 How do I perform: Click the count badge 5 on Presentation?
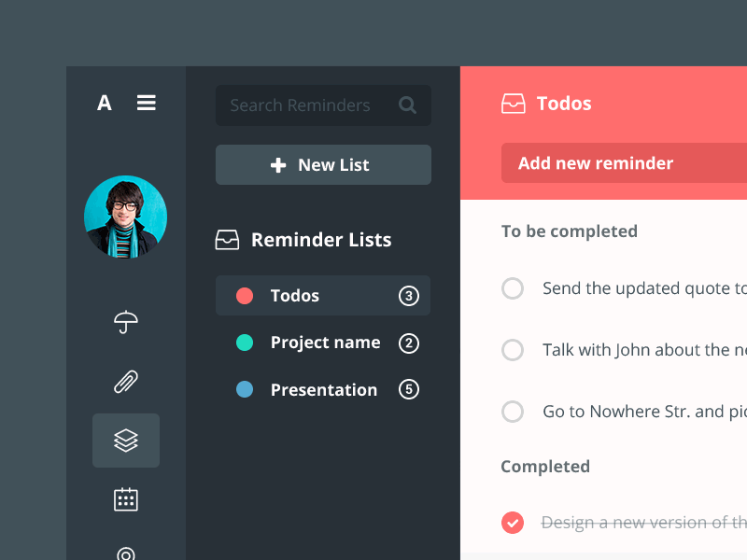point(409,389)
